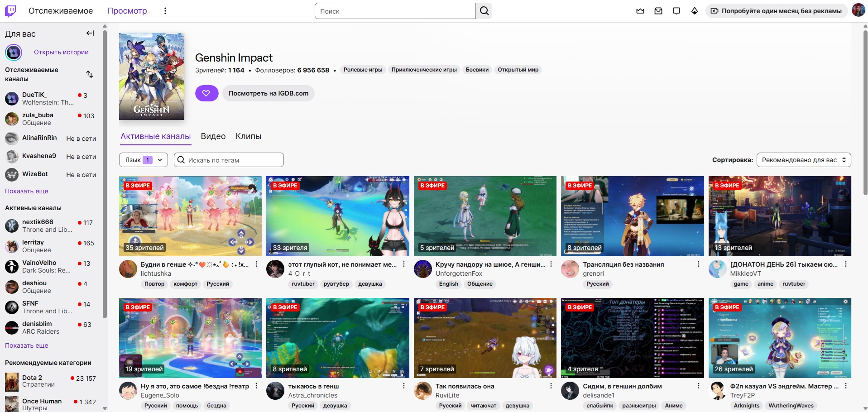Open options for TreyF2P stream card
This screenshot has height=412, width=868.
pyautogui.click(x=846, y=386)
